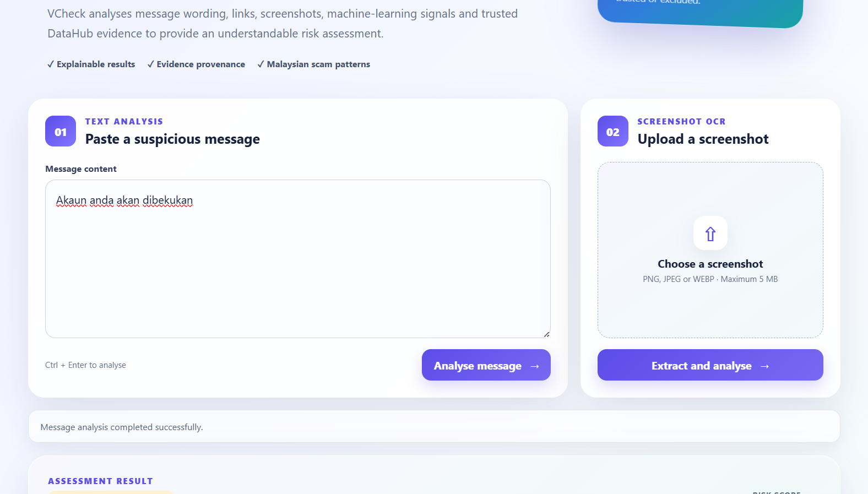Viewport: 868px width, 494px height.
Task: Click the Explainable results checkmark item
Action: coord(91,64)
